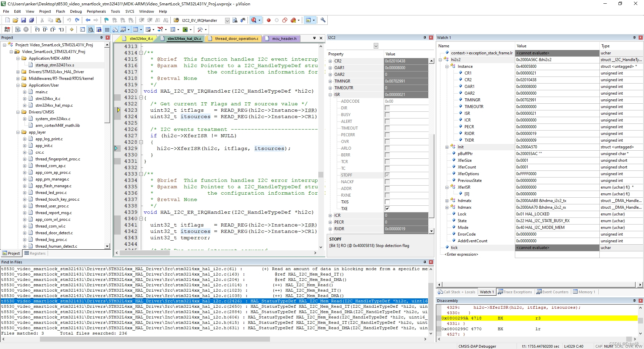Toggle the TXE flag checkbox
644x349 pixels.
387,209
